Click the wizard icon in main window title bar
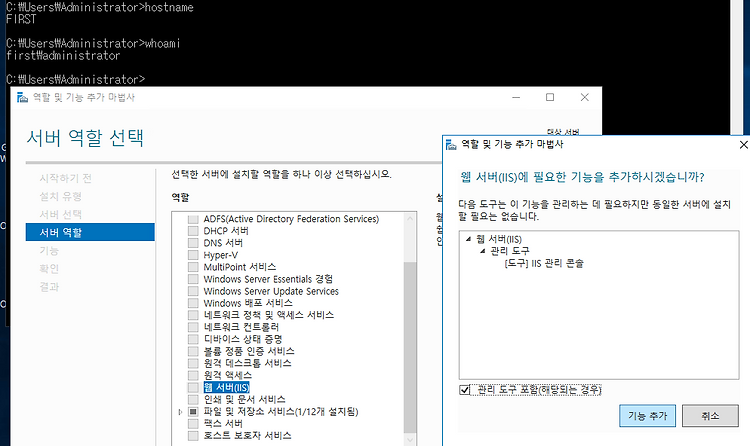This screenshot has height=446, width=750. point(22,98)
